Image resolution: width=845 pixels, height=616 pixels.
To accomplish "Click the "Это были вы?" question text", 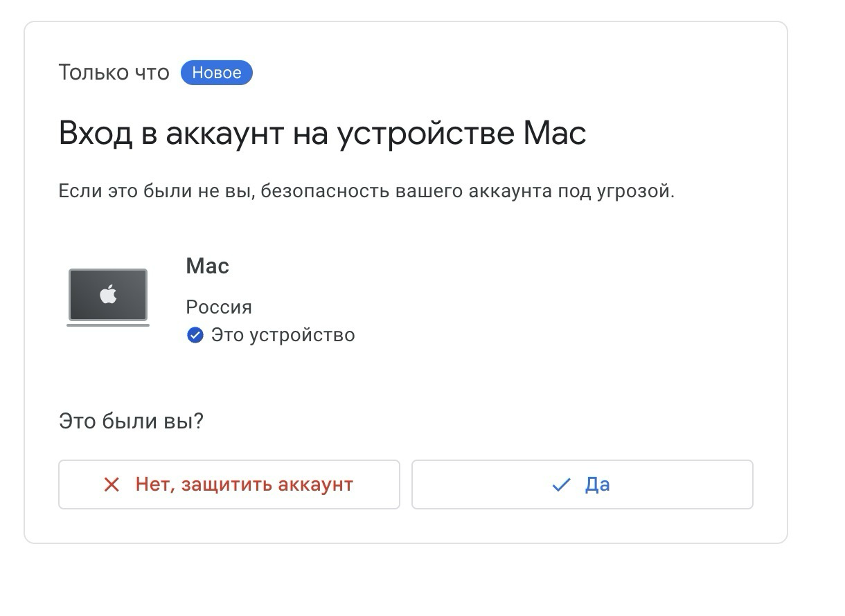I will [131, 421].
